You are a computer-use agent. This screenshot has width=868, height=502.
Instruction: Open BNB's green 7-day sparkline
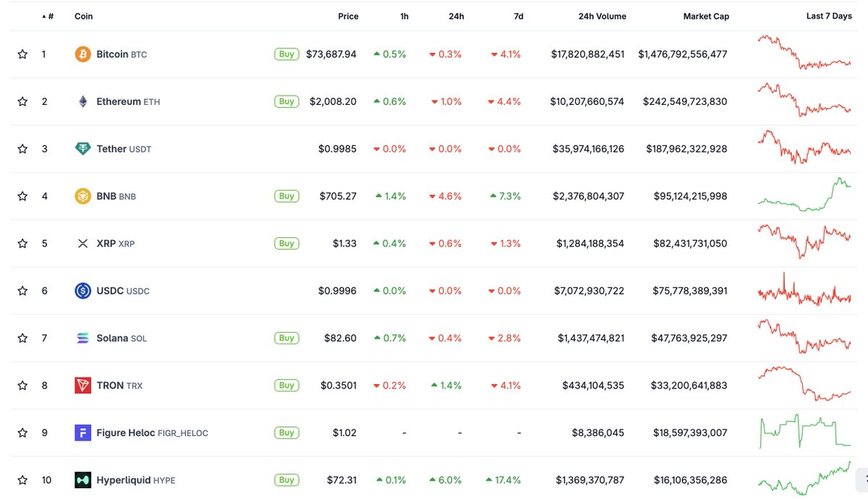(x=804, y=194)
